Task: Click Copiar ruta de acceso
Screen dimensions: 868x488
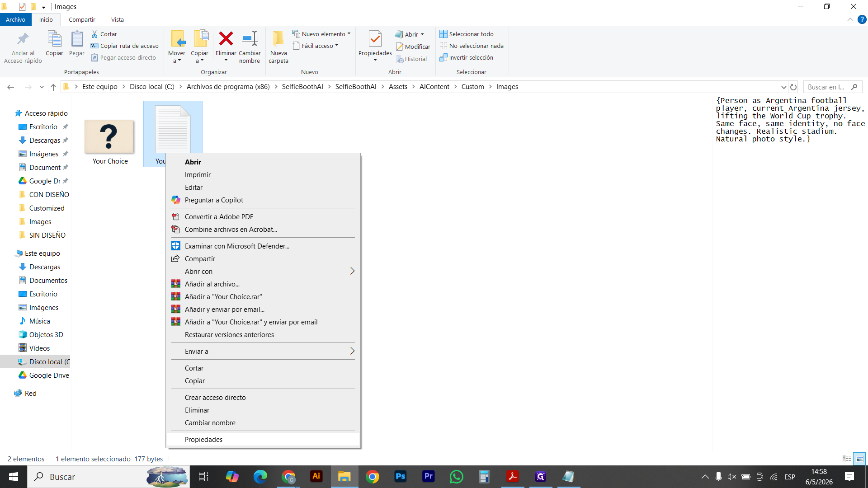Action: click(125, 46)
